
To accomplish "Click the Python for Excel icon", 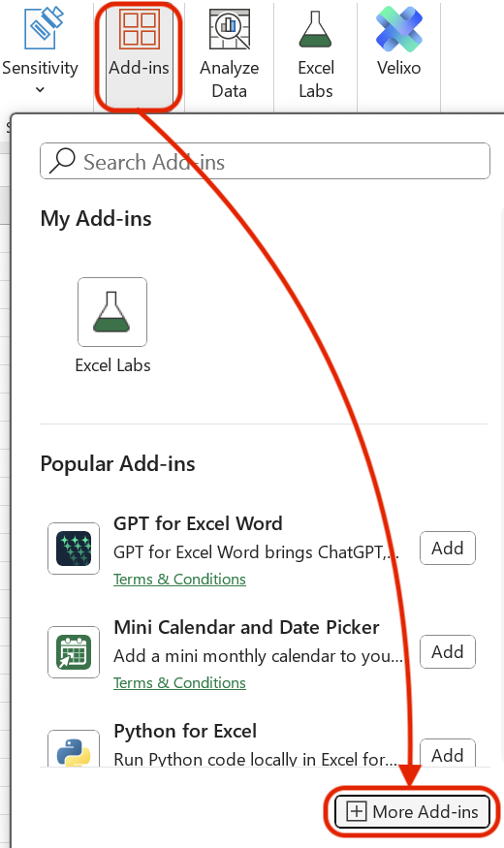I will [x=74, y=748].
